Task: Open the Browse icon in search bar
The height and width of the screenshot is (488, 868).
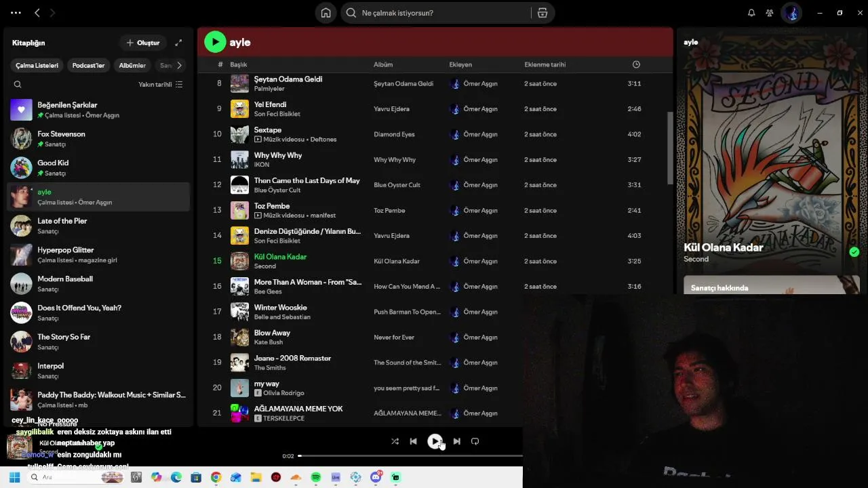Action: [542, 13]
